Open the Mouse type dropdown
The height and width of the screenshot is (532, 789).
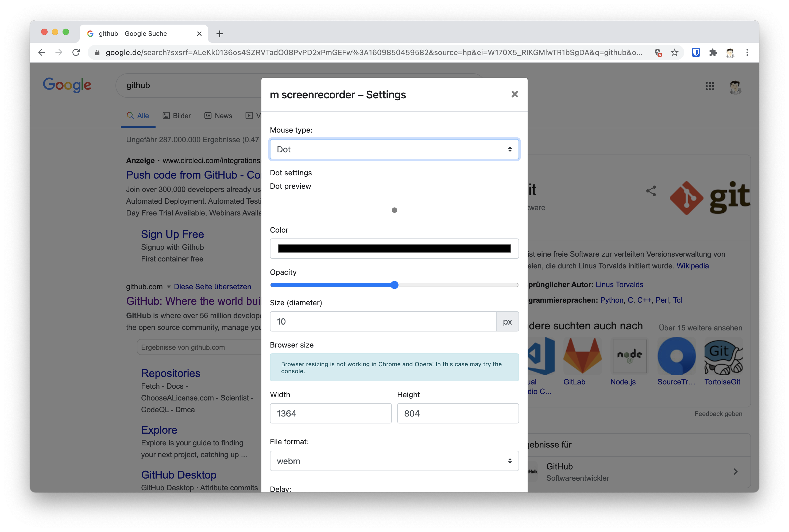point(394,149)
